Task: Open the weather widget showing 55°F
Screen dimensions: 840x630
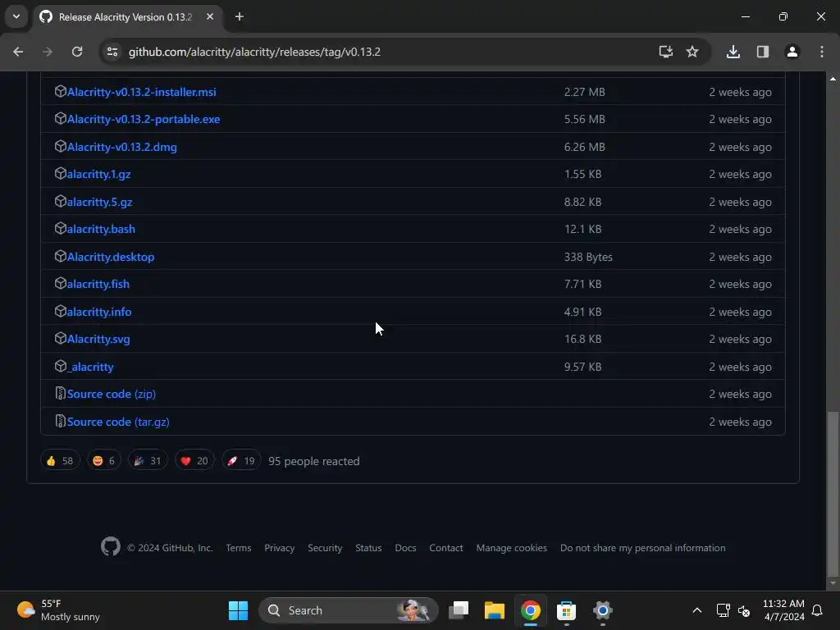Action: (x=58, y=610)
